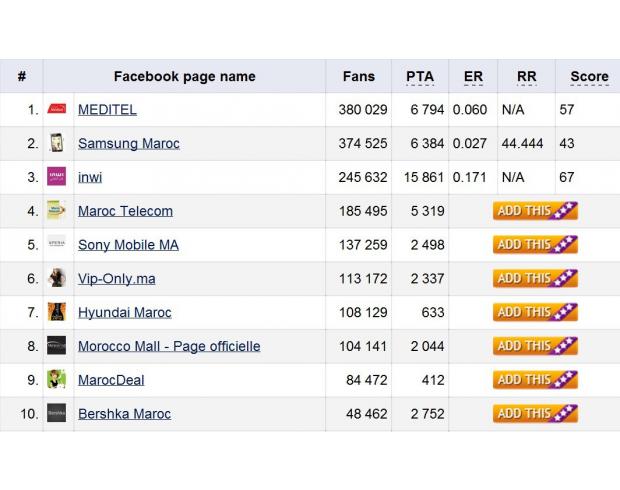Viewport: 620px width, 490px height.
Task: Click the Score column header
Action: (590, 77)
